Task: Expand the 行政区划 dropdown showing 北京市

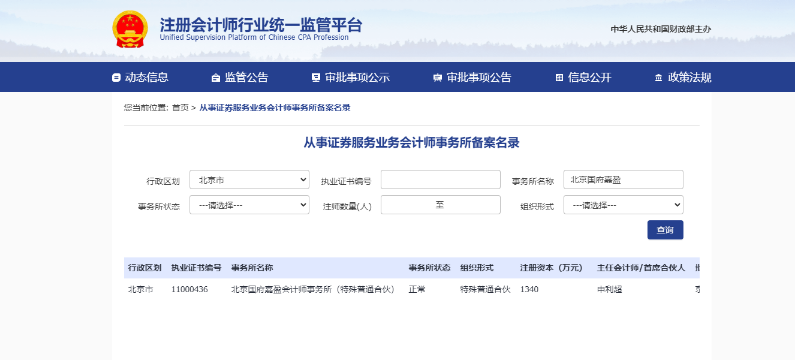Action: click(x=249, y=179)
